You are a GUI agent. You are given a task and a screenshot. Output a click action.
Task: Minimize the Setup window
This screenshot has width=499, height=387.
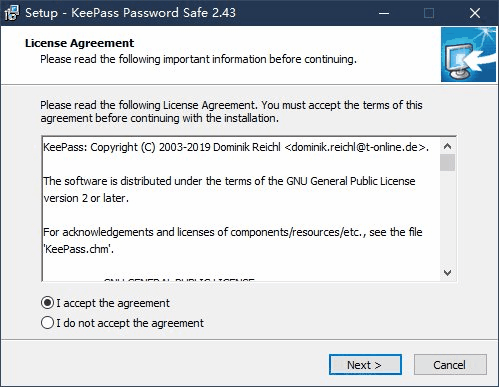click(x=384, y=13)
